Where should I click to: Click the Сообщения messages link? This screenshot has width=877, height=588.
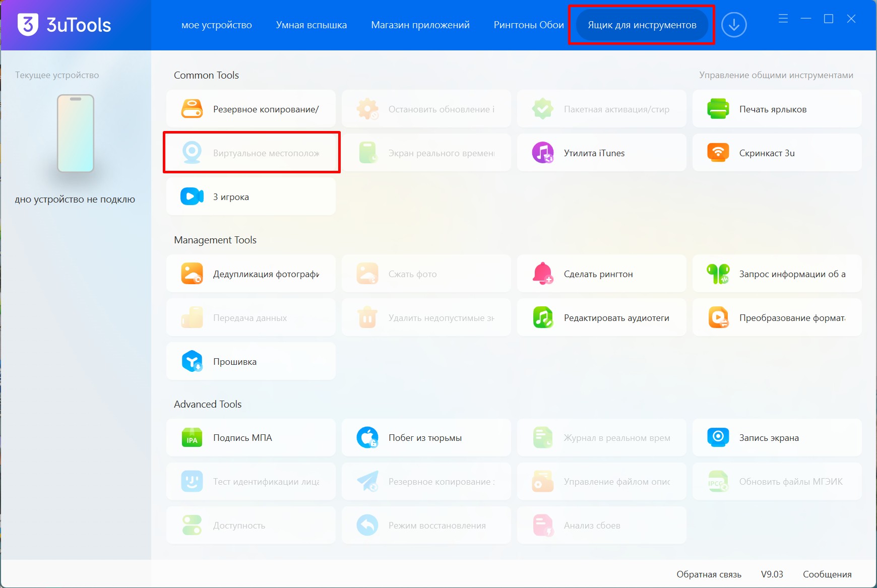pos(826,573)
